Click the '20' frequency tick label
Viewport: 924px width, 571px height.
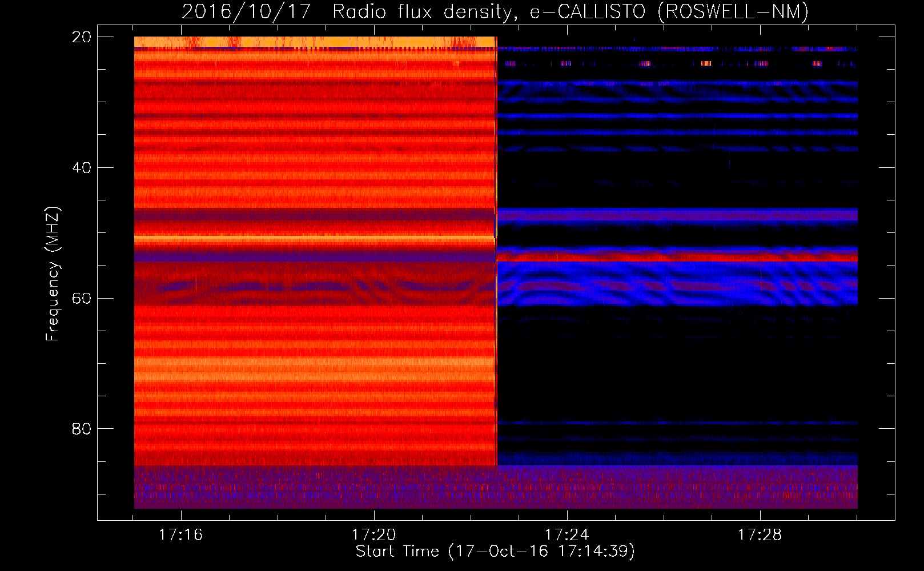pos(82,37)
